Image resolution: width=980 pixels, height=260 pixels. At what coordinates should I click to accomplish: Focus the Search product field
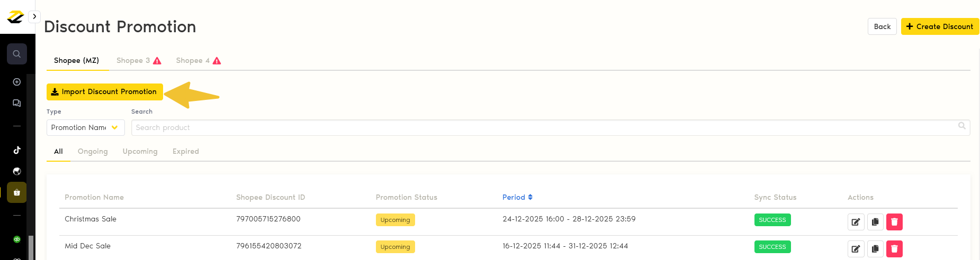[x=551, y=127]
